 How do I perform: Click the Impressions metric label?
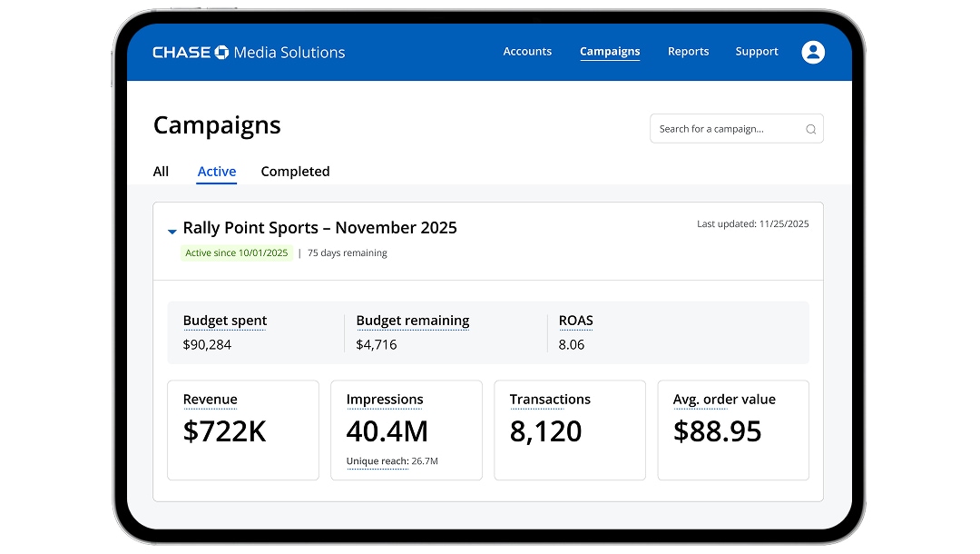pos(385,400)
